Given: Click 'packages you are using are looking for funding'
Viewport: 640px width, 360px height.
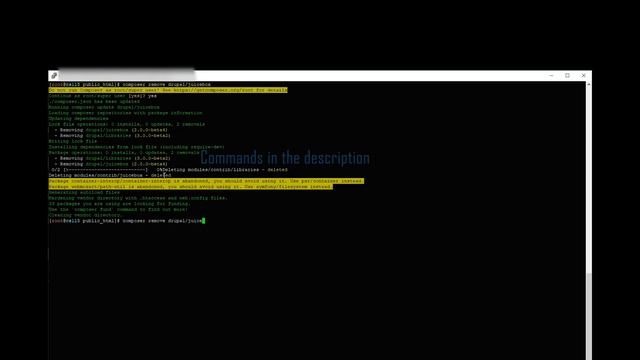Looking at the screenshot, I should coord(119,204).
